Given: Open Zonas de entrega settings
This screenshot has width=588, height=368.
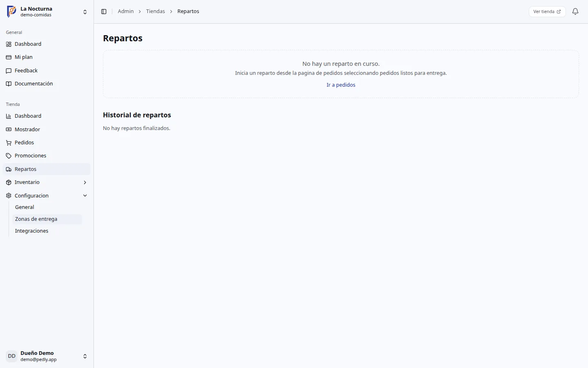Looking at the screenshot, I should click(47, 219).
